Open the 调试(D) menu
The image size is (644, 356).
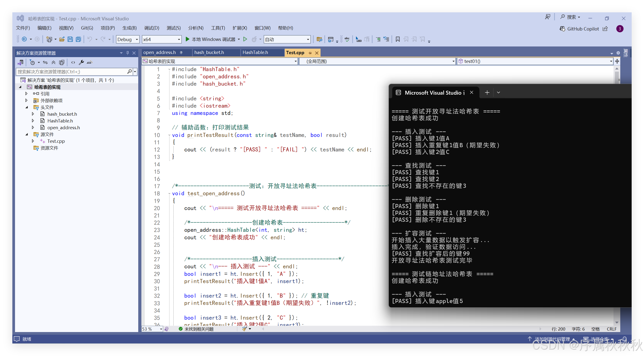pyautogui.click(x=152, y=28)
